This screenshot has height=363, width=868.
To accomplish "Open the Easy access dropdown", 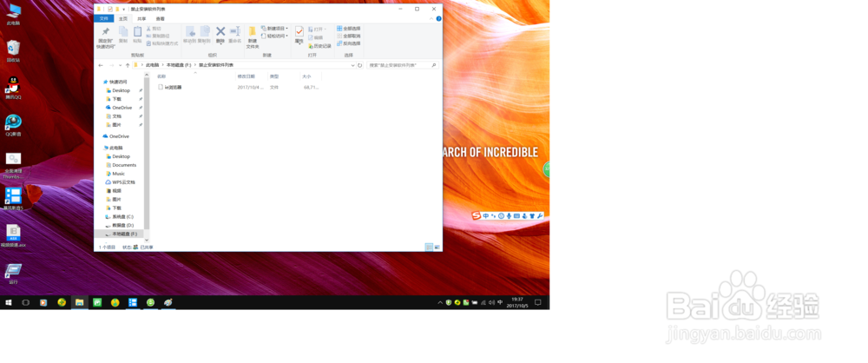I will click(274, 36).
